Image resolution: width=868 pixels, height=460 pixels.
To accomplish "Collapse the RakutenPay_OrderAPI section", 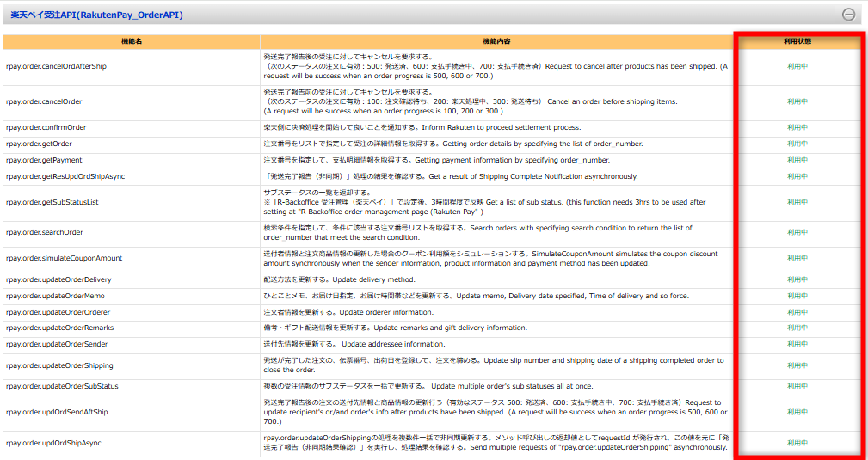I will tap(848, 15).
